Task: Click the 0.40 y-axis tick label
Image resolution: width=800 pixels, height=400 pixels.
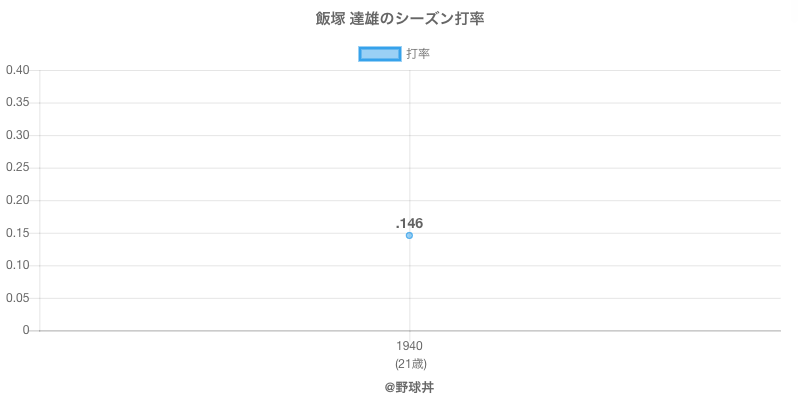Action: (17, 70)
